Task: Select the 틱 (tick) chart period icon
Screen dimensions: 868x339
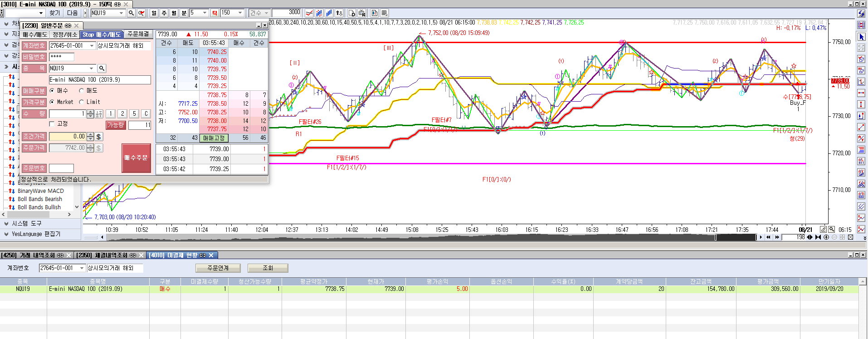Action: pos(215,13)
